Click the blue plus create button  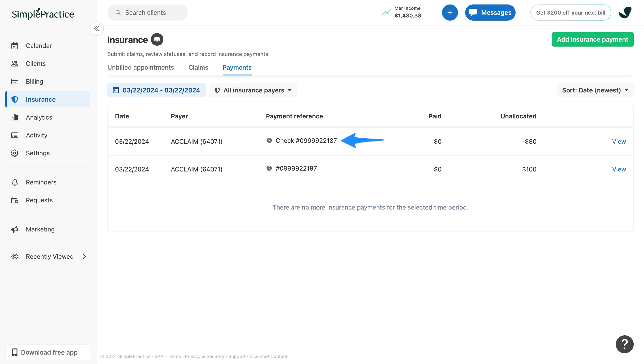point(450,13)
